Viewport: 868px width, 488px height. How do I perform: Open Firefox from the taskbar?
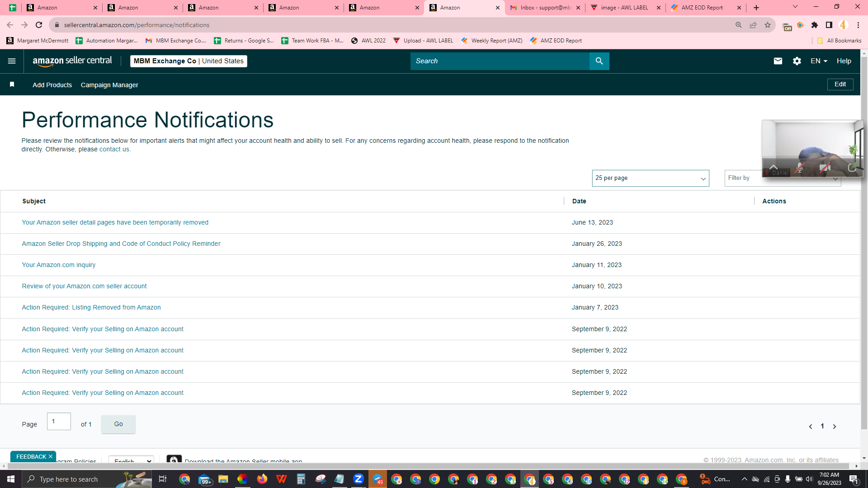coord(262,479)
